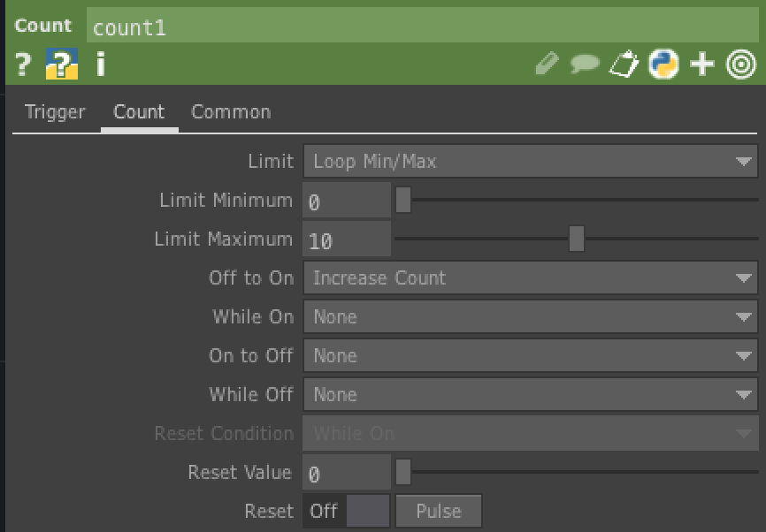Click the plus add icon

click(x=701, y=65)
